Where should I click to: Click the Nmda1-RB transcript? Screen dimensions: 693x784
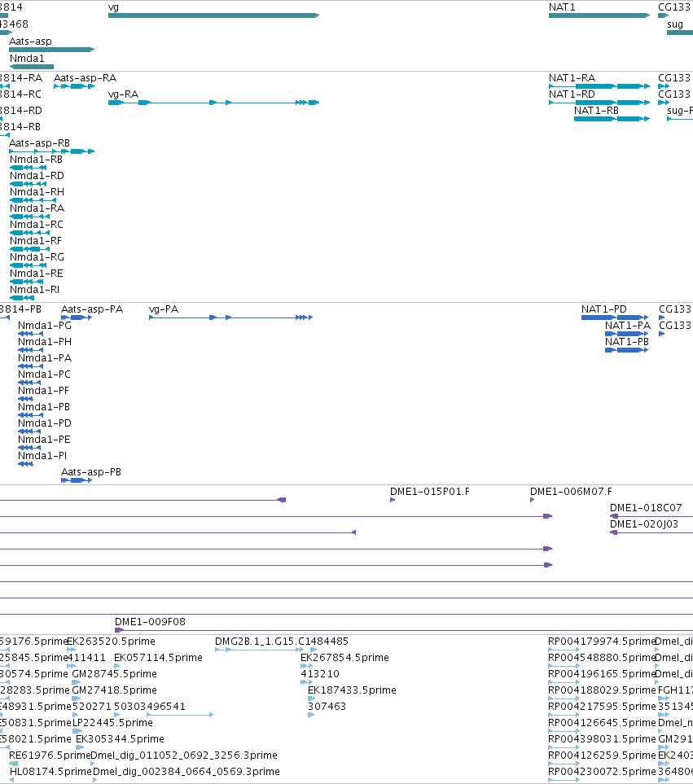click(28, 168)
